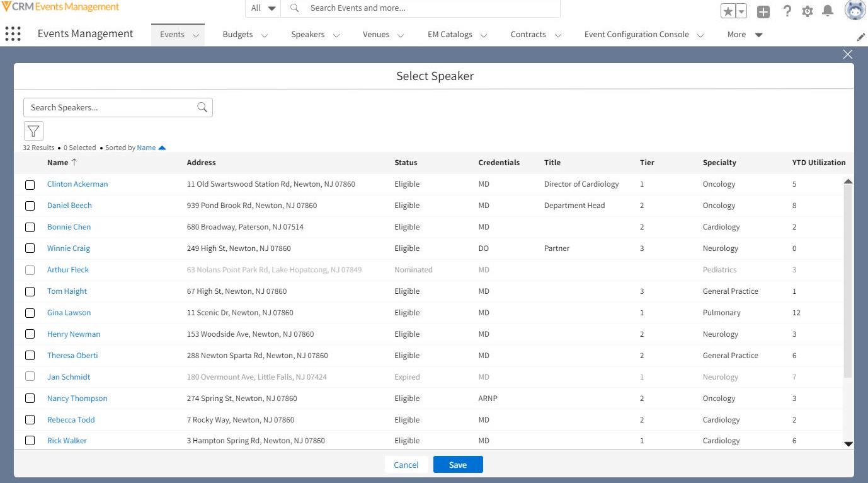Click the Favorites star icon

[x=728, y=11]
